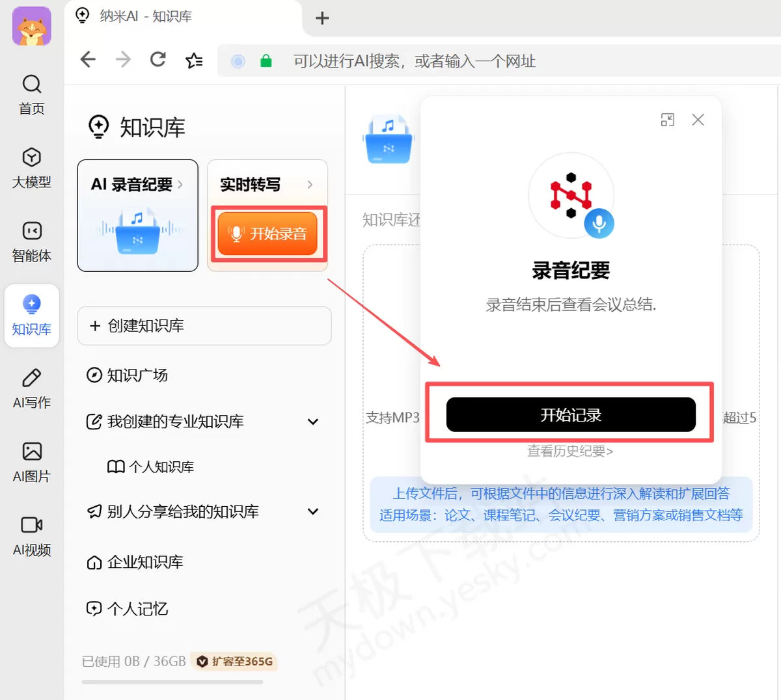Open the 智能体 sidebar item
Image resolution: width=781 pixels, height=700 pixels.
click(31, 242)
